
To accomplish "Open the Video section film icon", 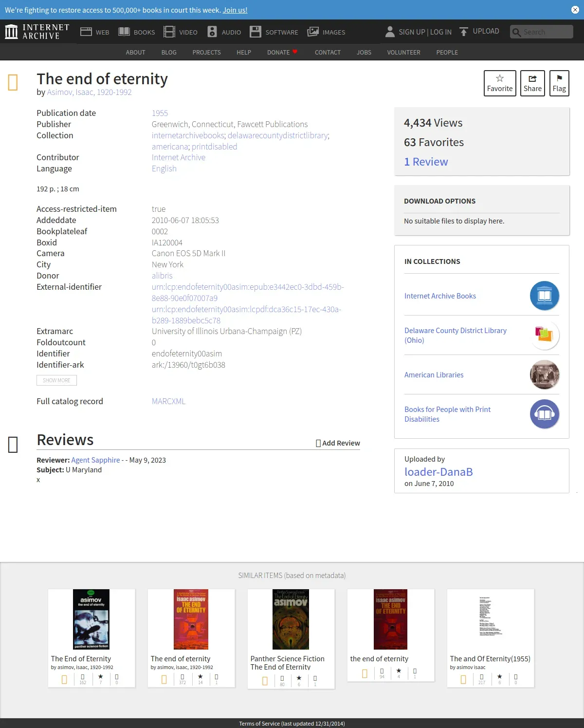I will [x=169, y=32].
